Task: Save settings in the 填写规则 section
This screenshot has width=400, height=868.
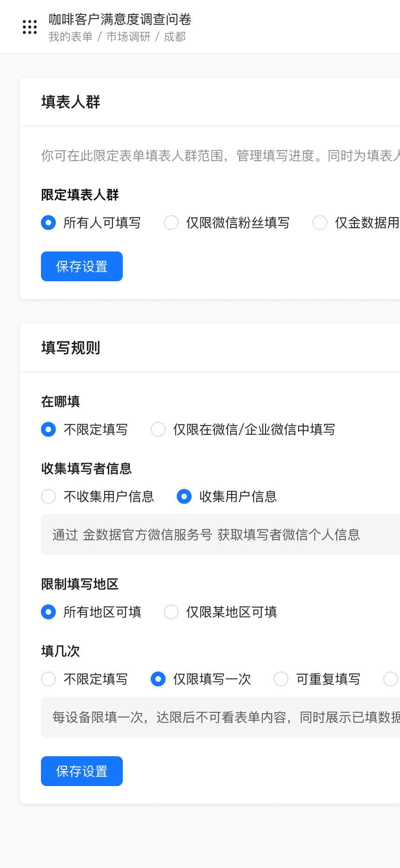Action: pyautogui.click(x=82, y=771)
